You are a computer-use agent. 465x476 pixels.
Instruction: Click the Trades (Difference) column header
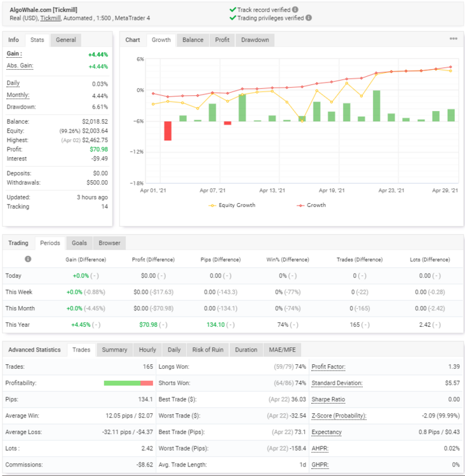point(360,260)
